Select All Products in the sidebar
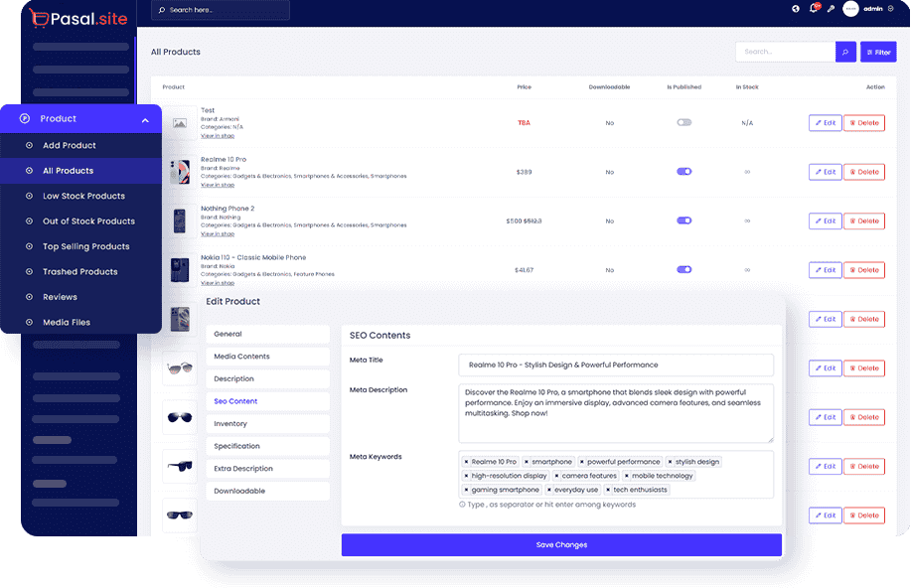 [x=80, y=171]
